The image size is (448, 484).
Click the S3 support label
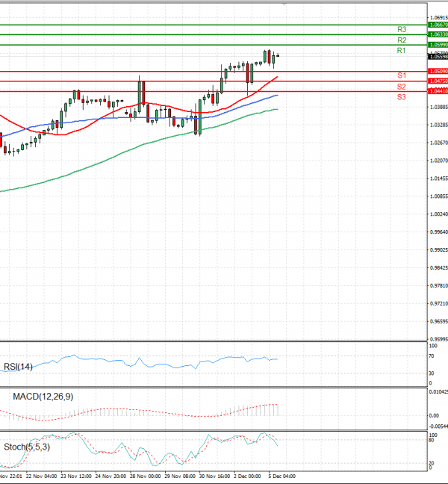[401, 97]
